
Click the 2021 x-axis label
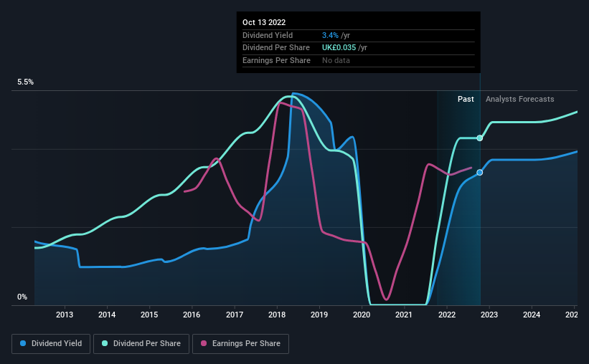click(x=404, y=315)
